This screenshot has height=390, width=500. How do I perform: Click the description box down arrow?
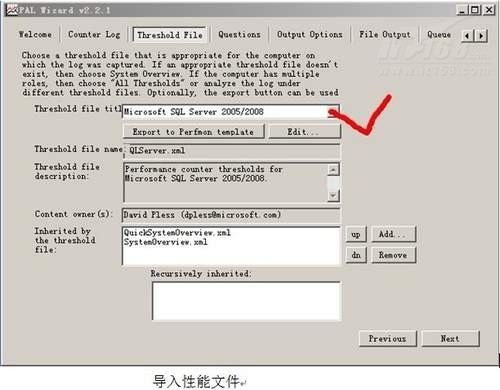pos(333,195)
